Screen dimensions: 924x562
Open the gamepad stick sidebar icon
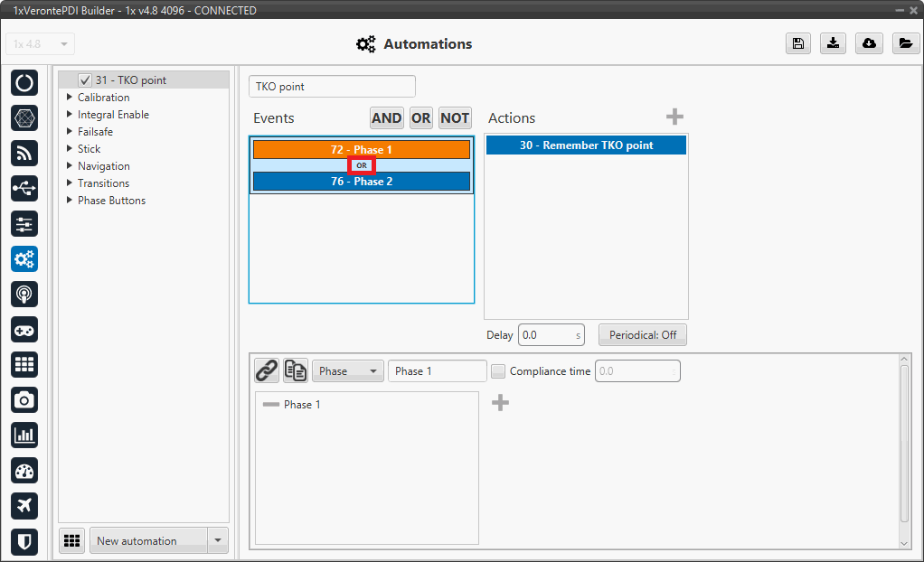(x=24, y=329)
